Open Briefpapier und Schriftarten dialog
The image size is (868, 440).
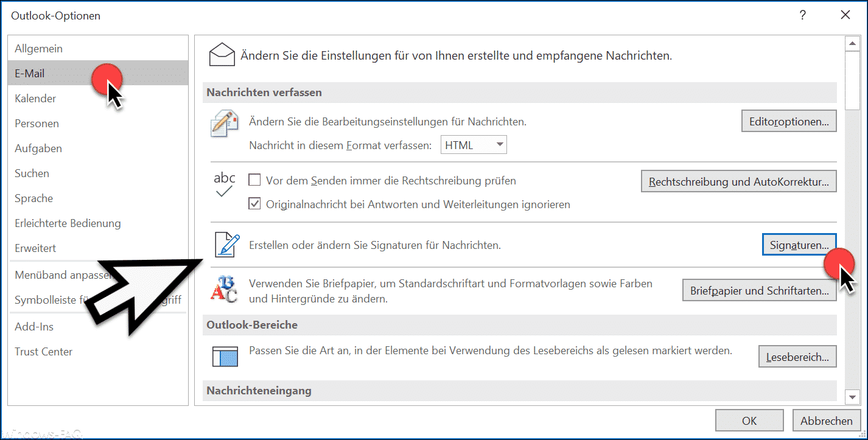coord(760,290)
